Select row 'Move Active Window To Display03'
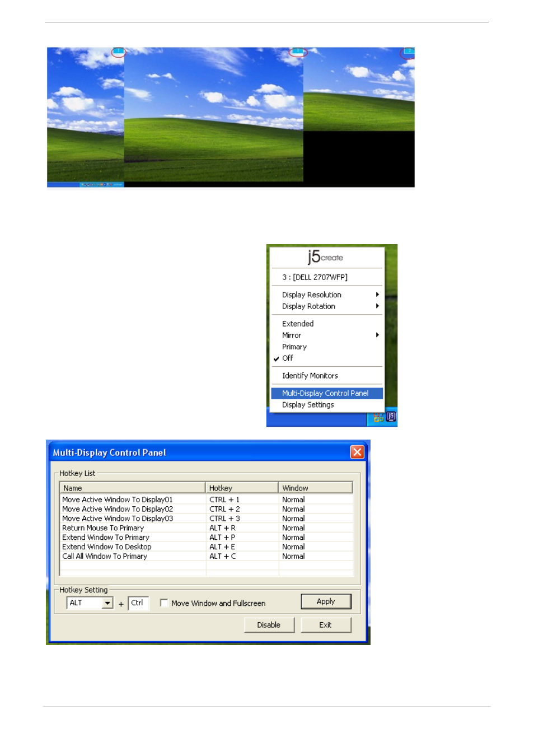The width and height of the screenshot is (534, 756). point(207,519)
